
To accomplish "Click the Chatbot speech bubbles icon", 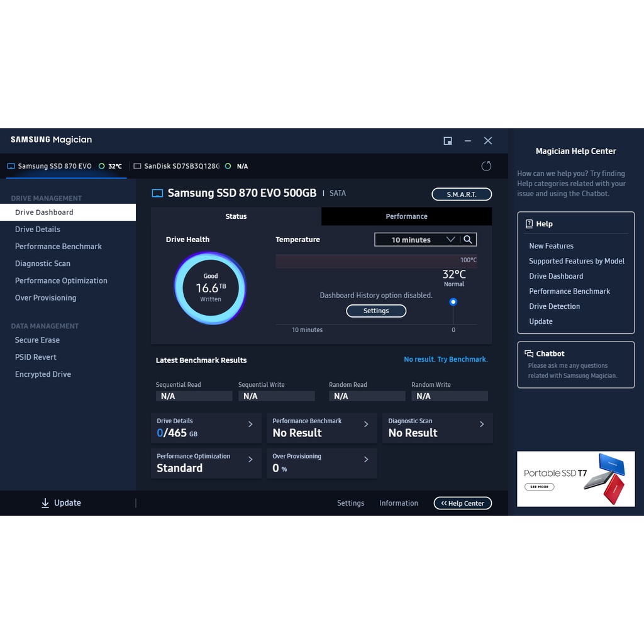I will click(x=528, y=353).
